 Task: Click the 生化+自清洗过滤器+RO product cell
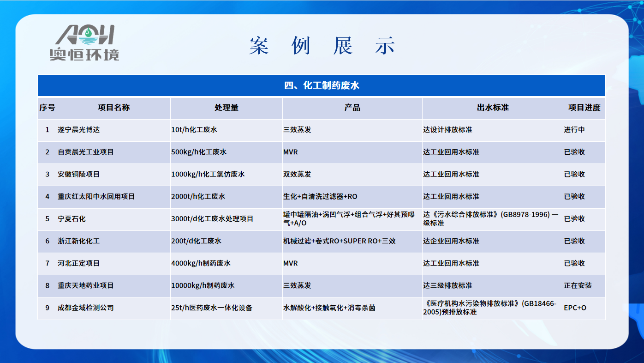tap(320, 196)
